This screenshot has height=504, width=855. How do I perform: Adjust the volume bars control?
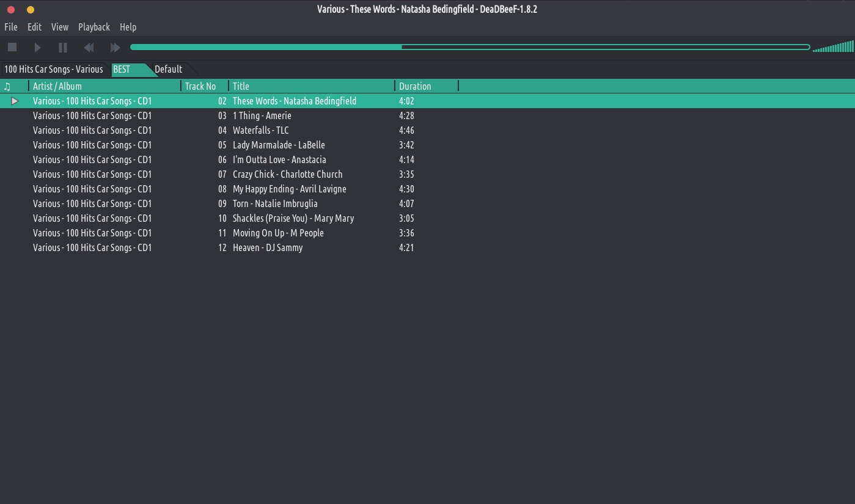coord(833,48)
